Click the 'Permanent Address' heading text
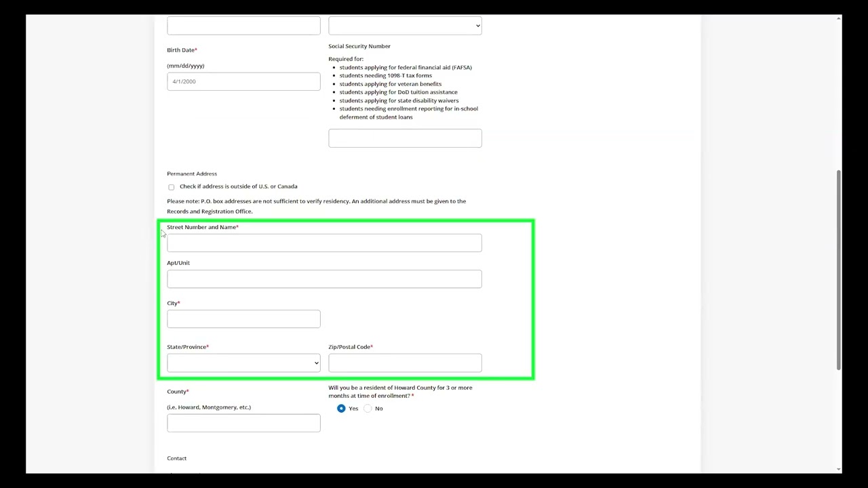Image resolution: width=868 pixels, height=488 pixels. [x=192, y=174]
